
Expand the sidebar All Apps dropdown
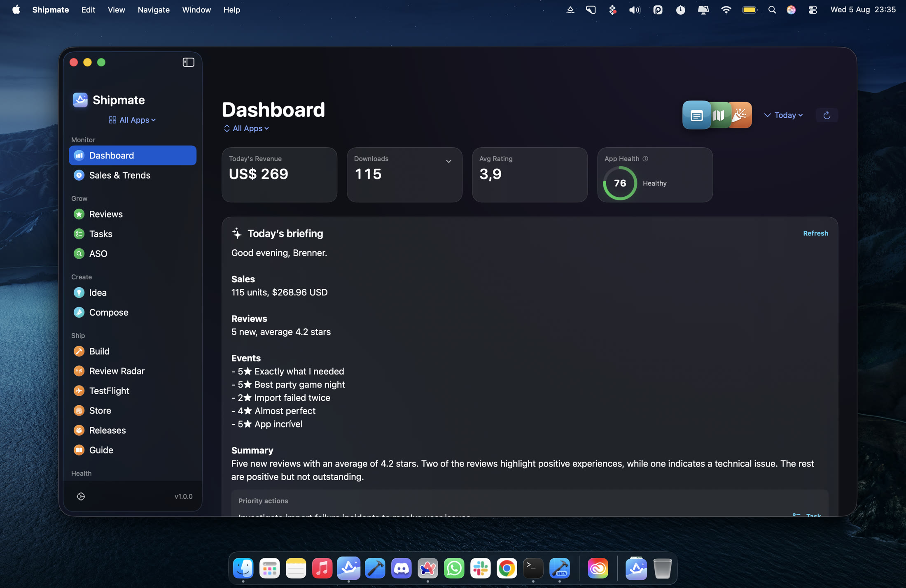point(132,120)
